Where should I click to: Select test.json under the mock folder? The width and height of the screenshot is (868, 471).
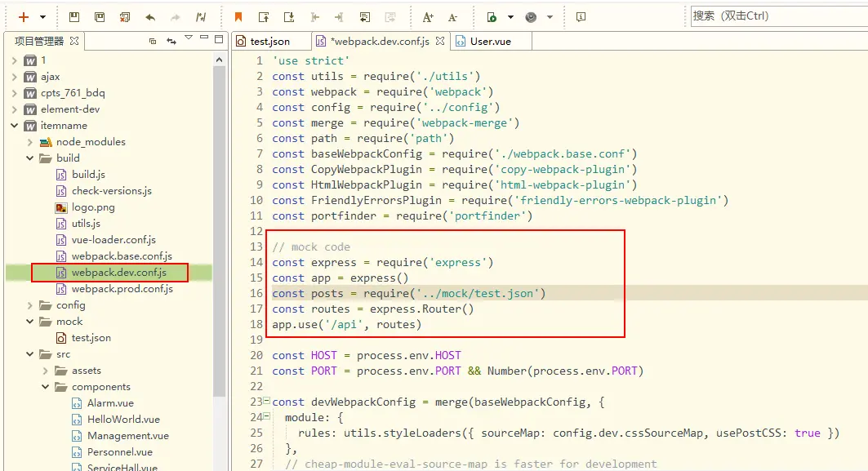click(x=91, y=338)
